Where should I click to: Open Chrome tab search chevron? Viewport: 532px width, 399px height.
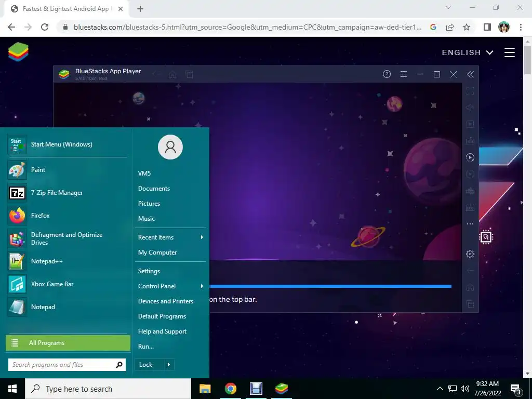(x=448, y=7)
